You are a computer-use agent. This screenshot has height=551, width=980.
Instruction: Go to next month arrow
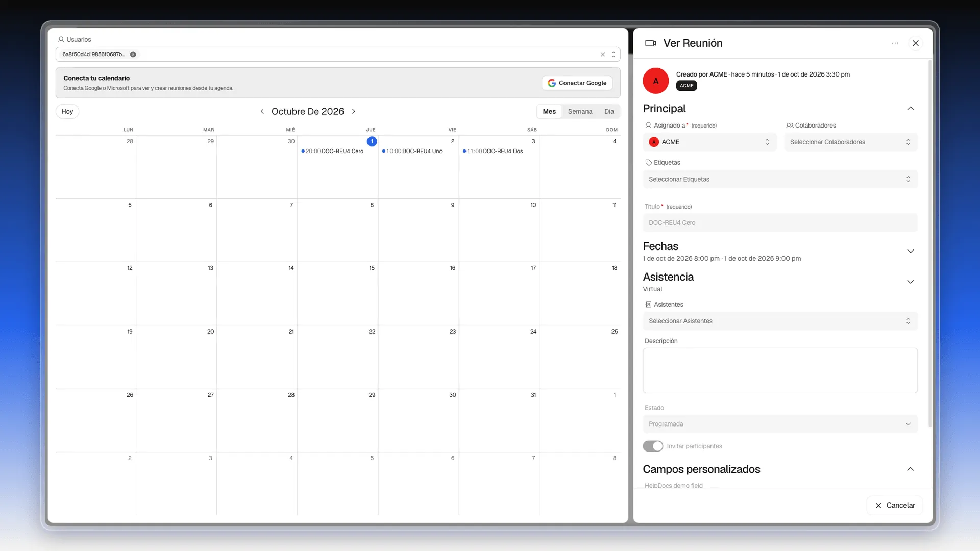tap(354, 111)
